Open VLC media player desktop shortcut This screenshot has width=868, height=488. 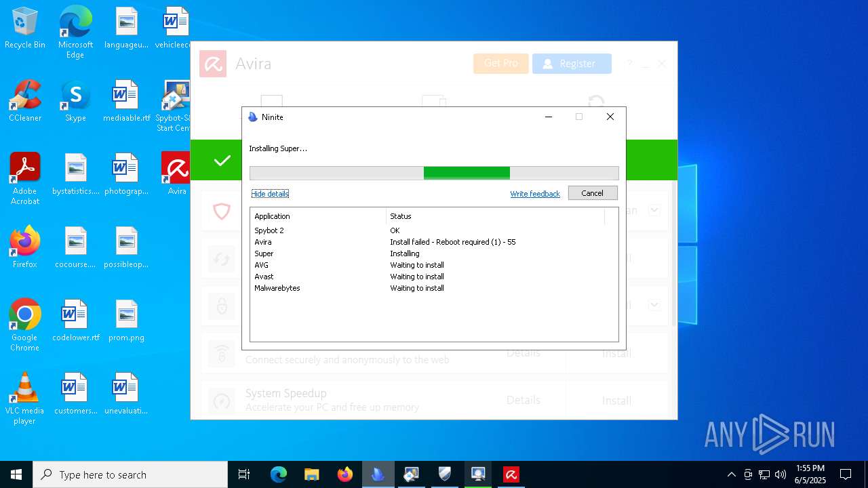tap(25, 399)
